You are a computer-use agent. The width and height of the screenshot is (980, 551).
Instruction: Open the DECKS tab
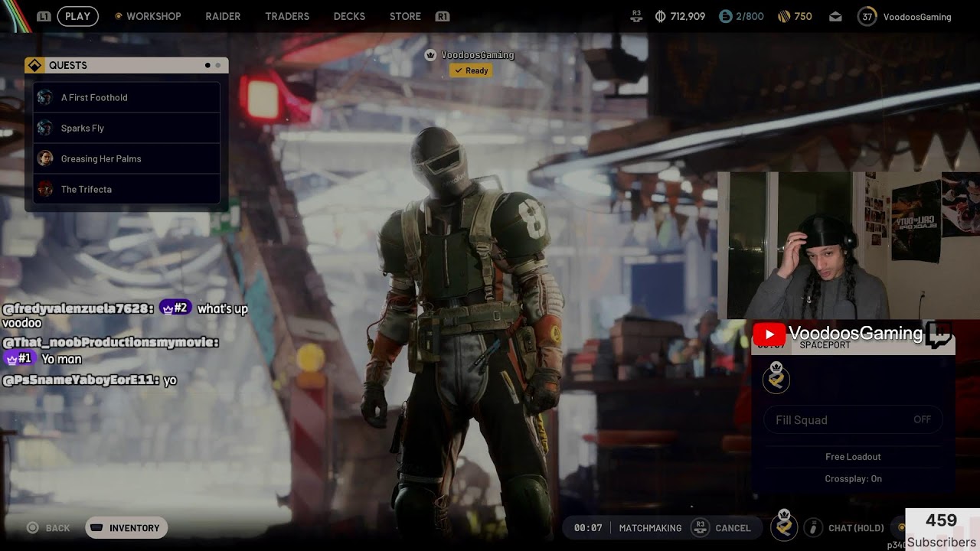349,16
